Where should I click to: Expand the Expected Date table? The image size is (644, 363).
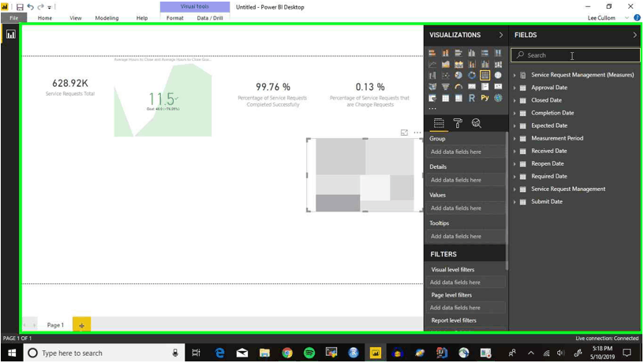click(515, 126)
